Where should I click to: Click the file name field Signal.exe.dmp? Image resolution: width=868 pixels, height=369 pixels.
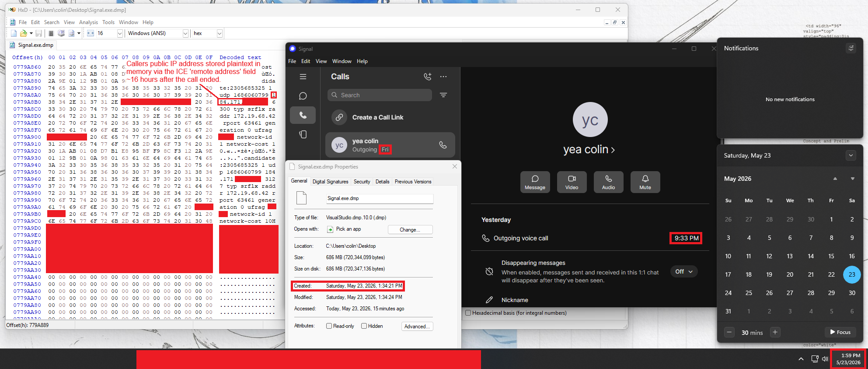(x=380, y=199)
